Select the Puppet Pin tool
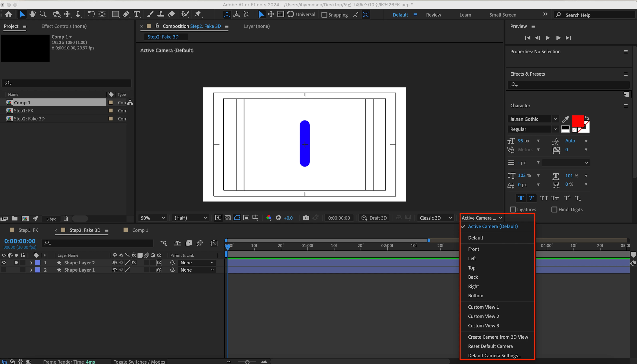The height and width of the screenshot is (364, 637). pyautogui.click(x=198, y=14)
